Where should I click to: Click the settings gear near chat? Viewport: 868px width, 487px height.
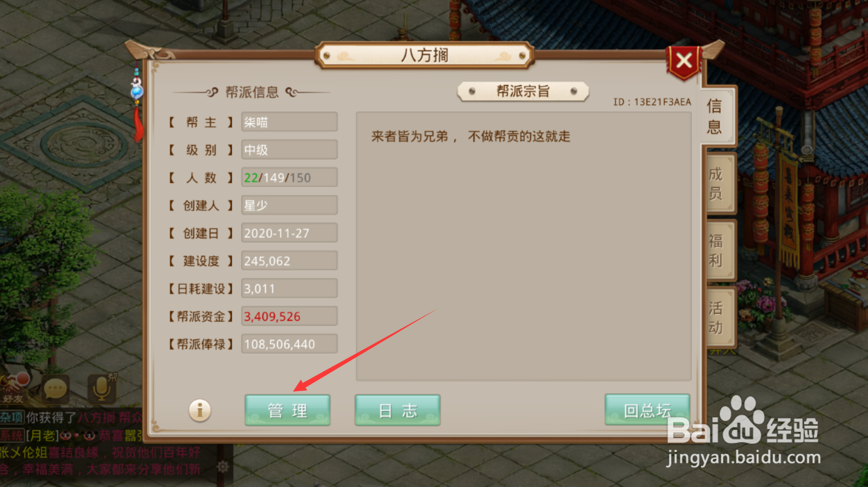223,466
